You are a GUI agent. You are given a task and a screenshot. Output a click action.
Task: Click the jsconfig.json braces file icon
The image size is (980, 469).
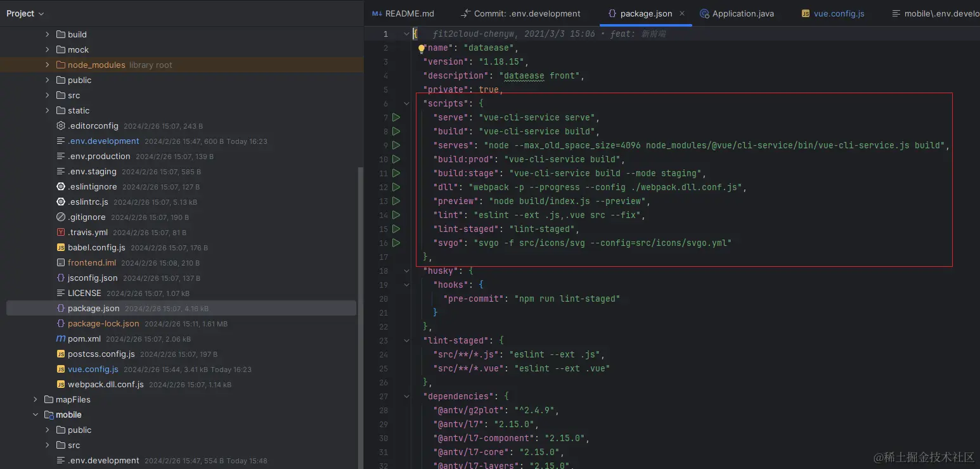click(x=61, y=278)
